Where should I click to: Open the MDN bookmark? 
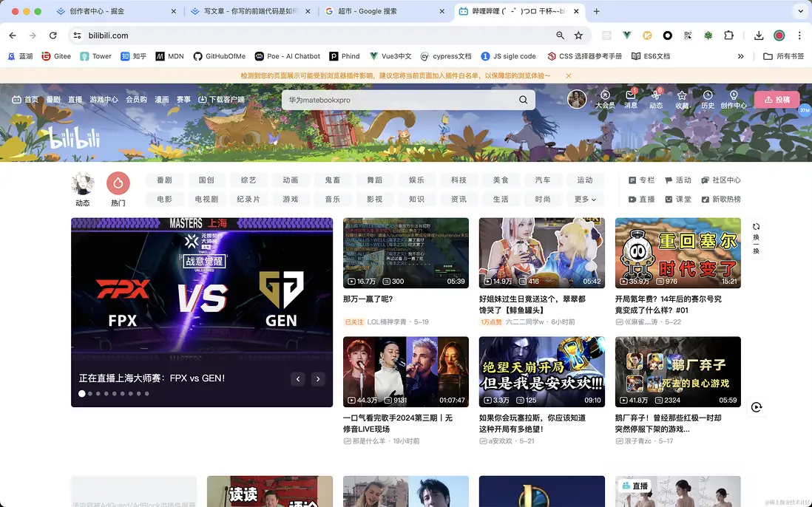[x=170, y=56]
